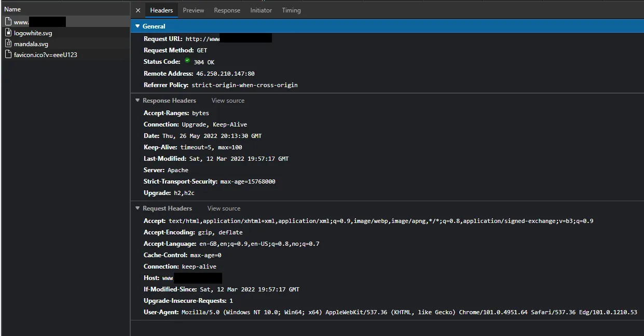
Task: Click the 304 OK status text
Action: click(x=204, y=62)
